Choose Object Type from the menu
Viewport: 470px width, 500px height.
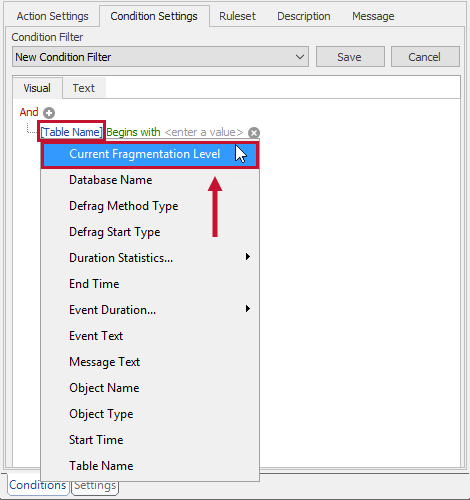[150, 414]
